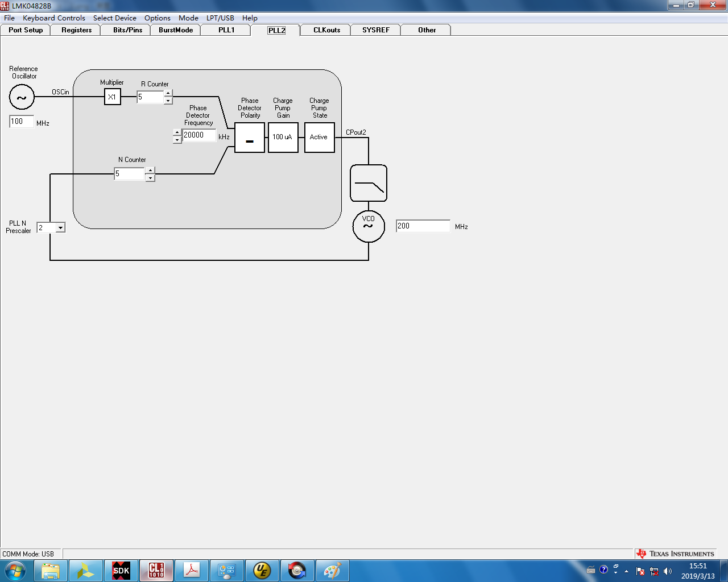This screenshot has height=582, width=728.
Task: Toggle the Phase Detector Polarity block
Action: 250,138
